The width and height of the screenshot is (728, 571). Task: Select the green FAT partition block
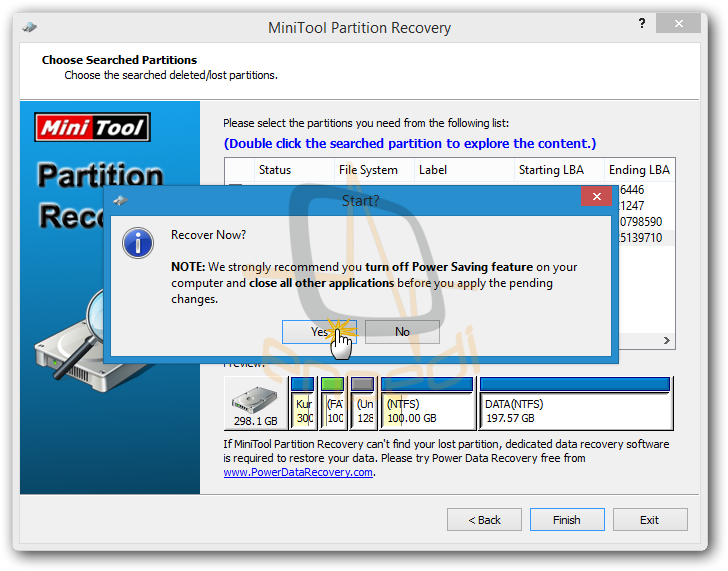coord(333,403)
